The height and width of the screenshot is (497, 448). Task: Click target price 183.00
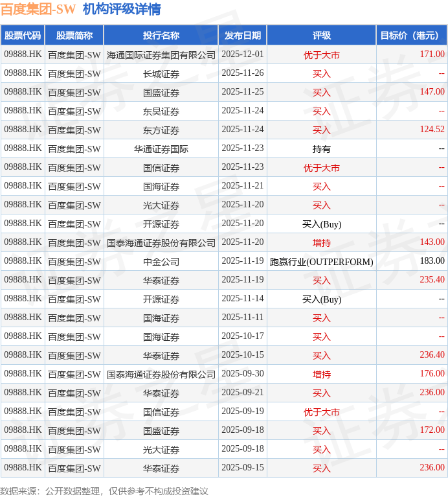pyautogui.click(x=432, y=260)
